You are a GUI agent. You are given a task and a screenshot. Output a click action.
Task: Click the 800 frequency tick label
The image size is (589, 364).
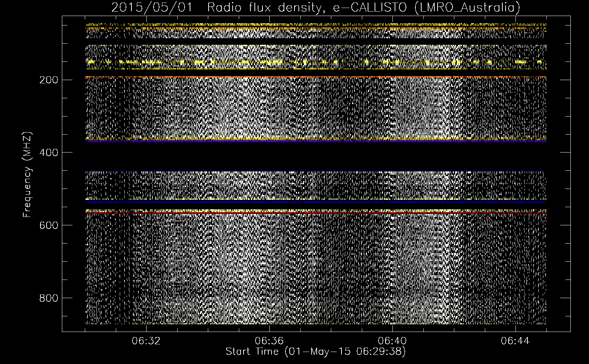tap(48, 298)
